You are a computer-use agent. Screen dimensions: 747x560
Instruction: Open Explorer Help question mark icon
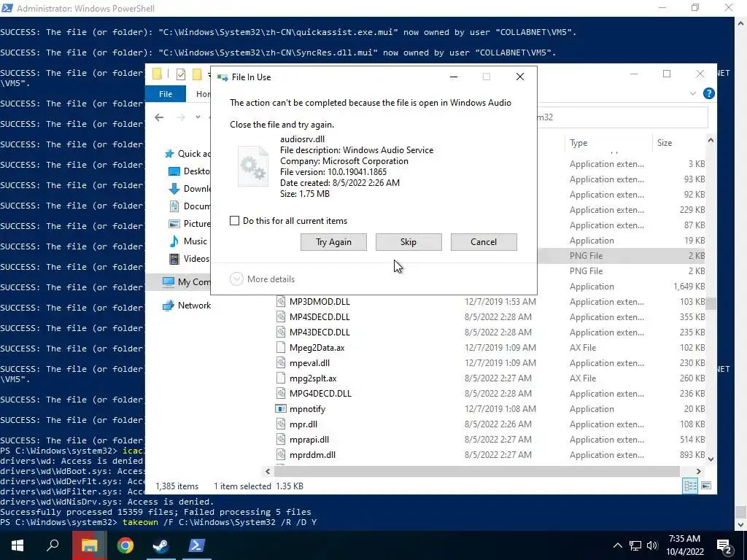click(x=709, y=93)
